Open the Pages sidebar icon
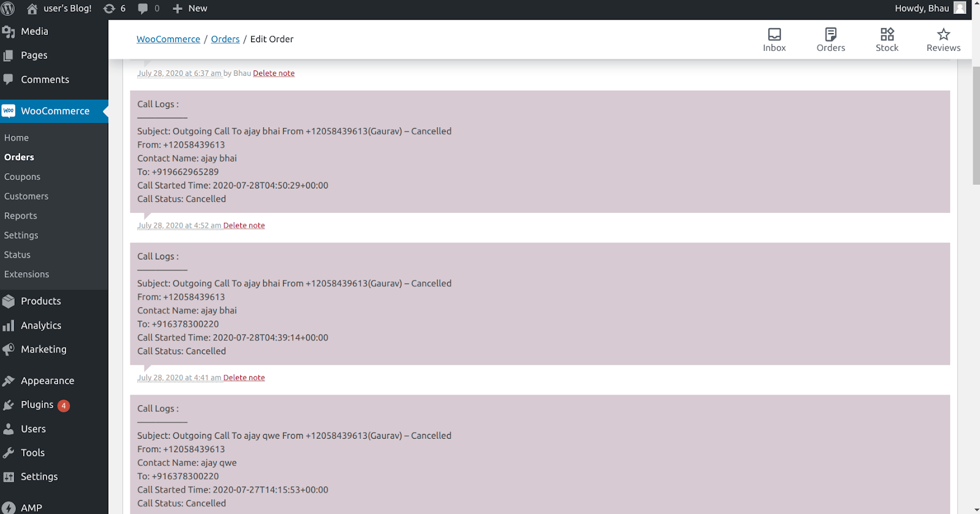This screenshot has height=514, width=980. (x=9, y=56)
